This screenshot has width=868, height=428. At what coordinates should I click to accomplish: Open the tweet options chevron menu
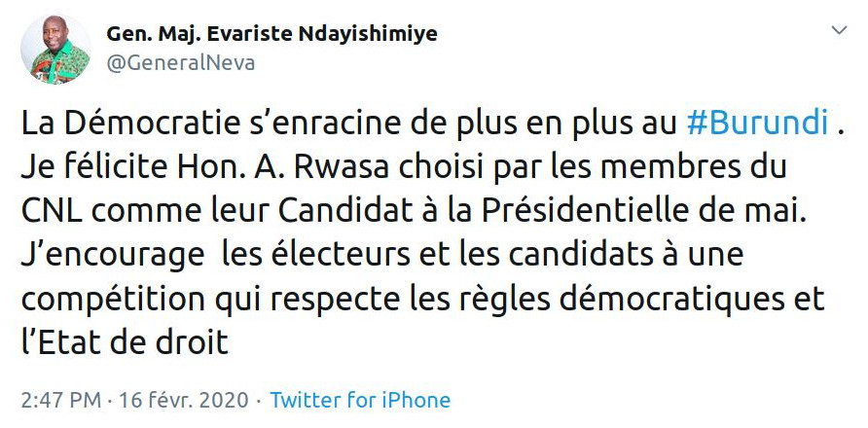[x=836, y=32]
